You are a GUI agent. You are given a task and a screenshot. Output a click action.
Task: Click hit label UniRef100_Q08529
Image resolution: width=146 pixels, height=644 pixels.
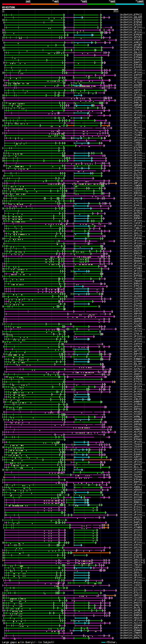point(131,613)
